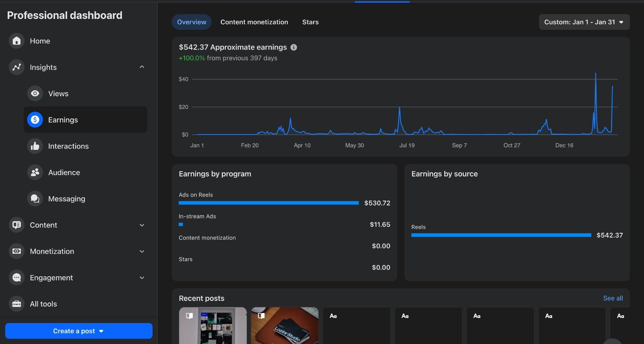
Task: Open the Audience insights page
Action: click(x=85, y=172)
